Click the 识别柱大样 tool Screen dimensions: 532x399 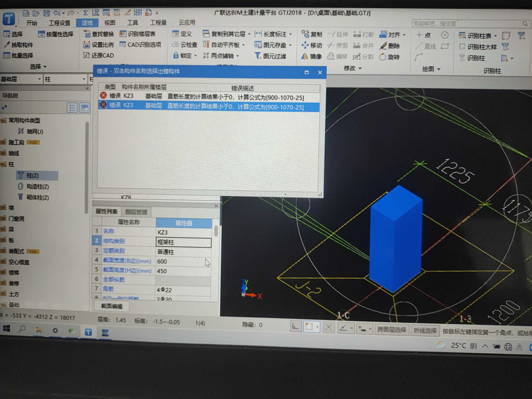(478, 47)
